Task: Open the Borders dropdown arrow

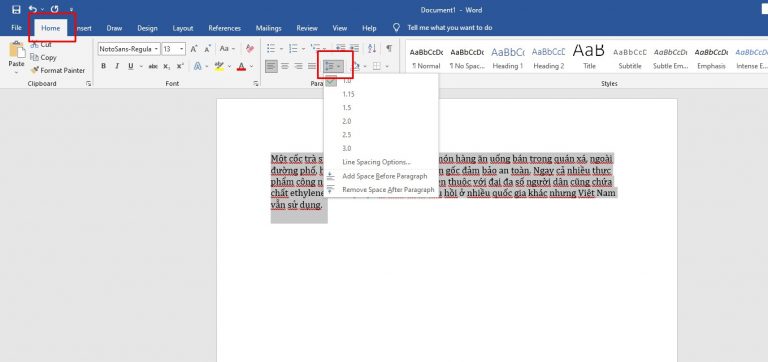Action: tap(386, 66)
